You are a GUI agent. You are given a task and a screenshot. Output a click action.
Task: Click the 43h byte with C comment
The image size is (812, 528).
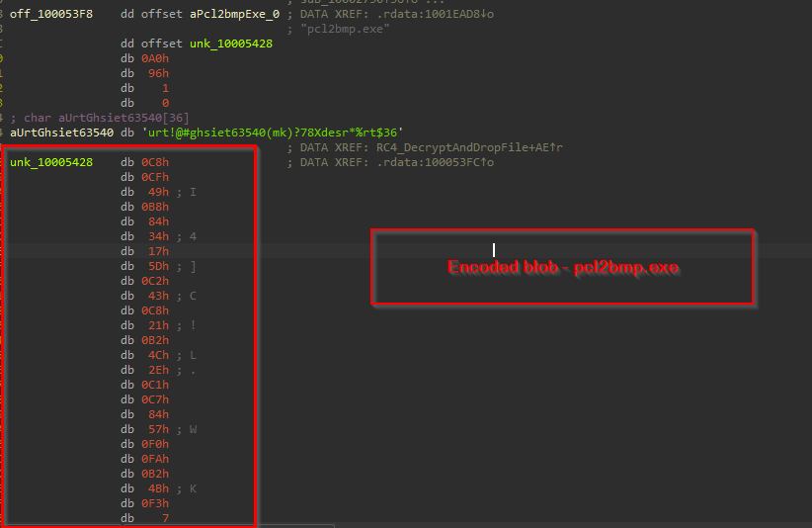click(x=158, y=296)
